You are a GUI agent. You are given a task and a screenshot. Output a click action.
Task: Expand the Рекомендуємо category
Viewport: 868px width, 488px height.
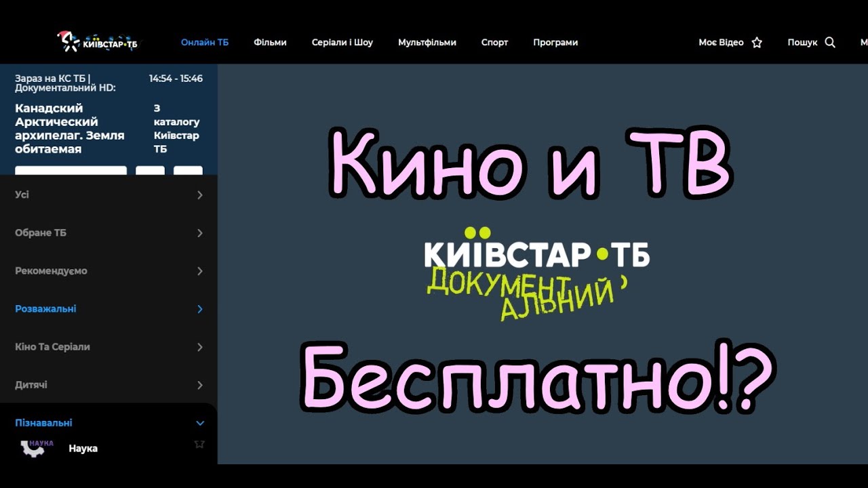click(108, 270)
